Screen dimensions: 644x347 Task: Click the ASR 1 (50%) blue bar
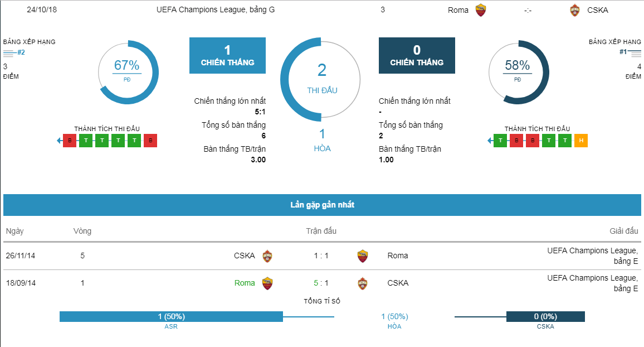point(171,316)
